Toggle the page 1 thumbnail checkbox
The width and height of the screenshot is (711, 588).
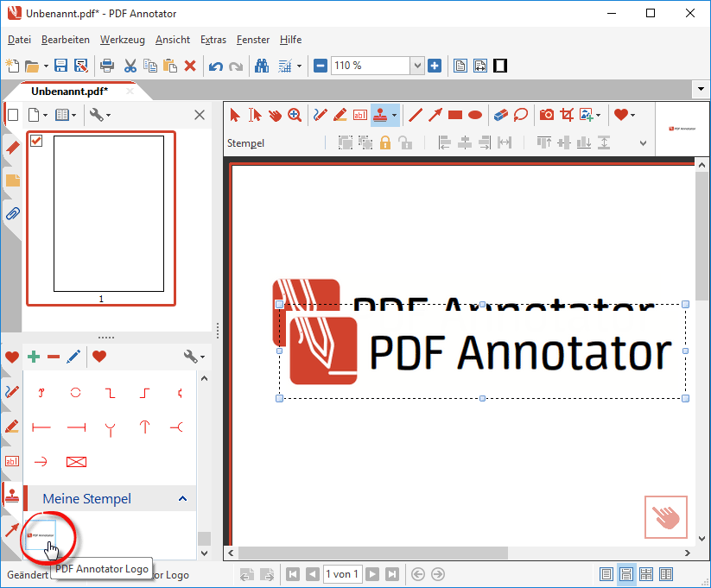tap(36, 141)
